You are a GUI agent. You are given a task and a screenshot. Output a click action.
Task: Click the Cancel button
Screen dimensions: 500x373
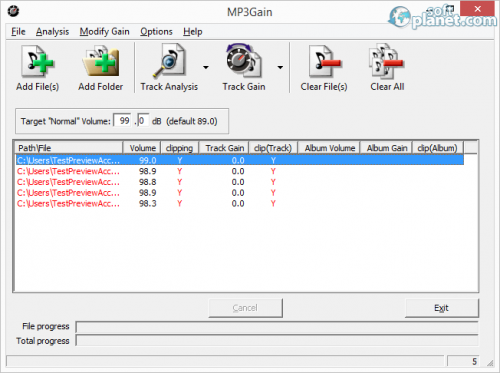246,308
